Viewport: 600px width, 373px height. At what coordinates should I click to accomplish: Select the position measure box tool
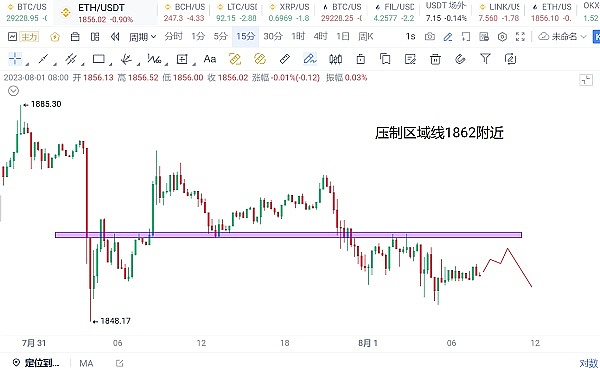[182, 59]
